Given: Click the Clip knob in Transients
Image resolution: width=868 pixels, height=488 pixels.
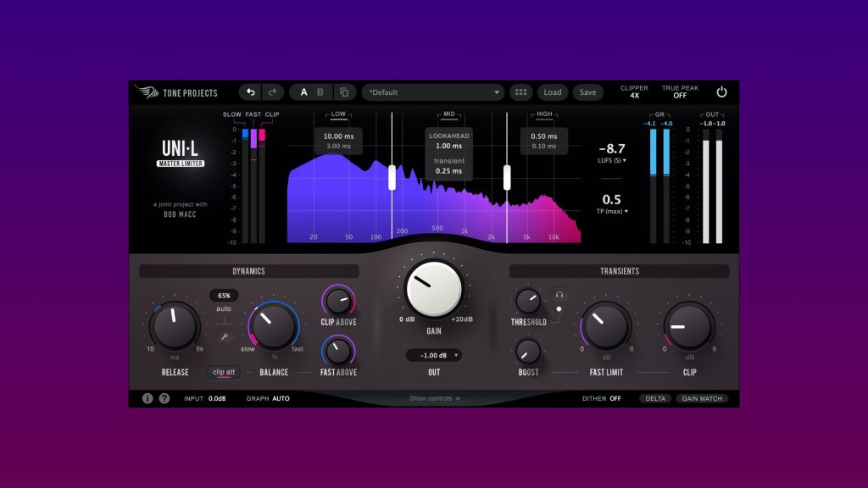Looking at the screenshot, I should coord(689,326).
